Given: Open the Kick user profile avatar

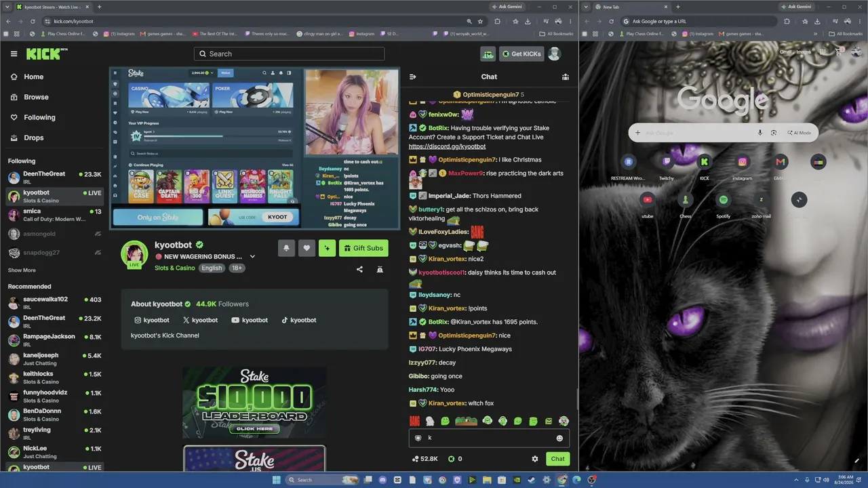Looking at the screenshot, I should coord(555,54).
